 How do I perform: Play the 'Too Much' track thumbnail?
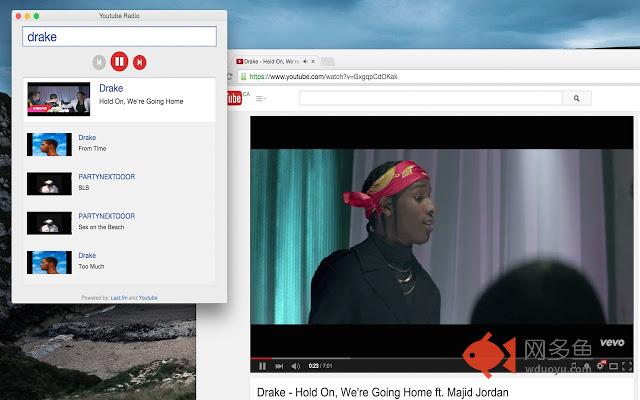49,262
